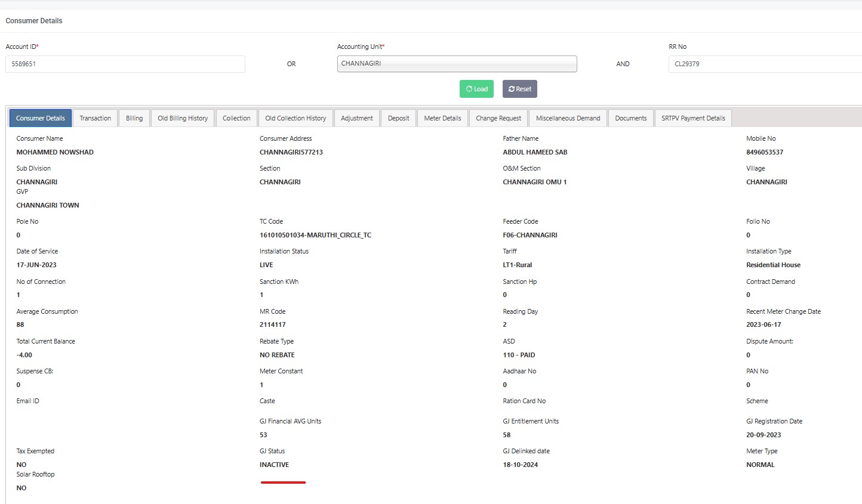Open the Accounting Unit dropdown
The height and width of the screenshot is (504, 862).
coord(457,64)
